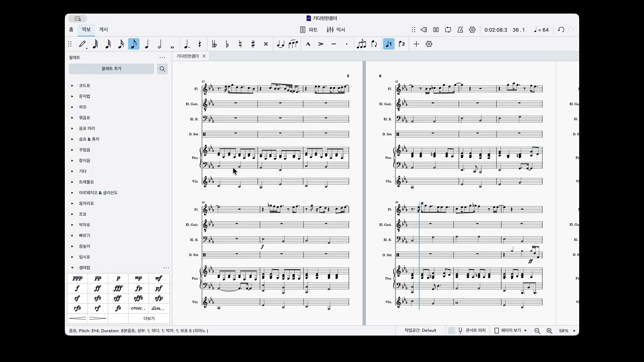Add a tie to the note
The width and height of the screenshot is (644, 362).
[281, 44]
